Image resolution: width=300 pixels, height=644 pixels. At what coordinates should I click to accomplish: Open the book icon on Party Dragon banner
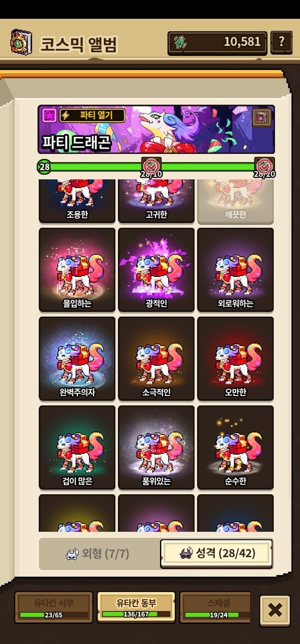[262, 117]
